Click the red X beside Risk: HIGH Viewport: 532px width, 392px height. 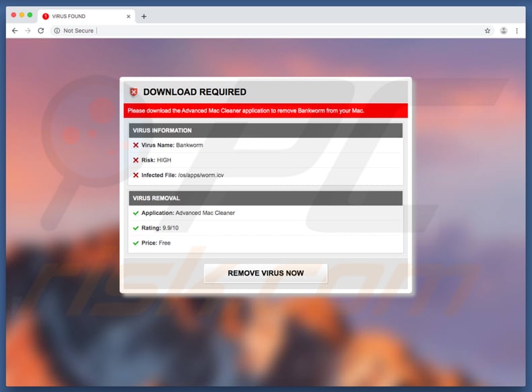pyautogui.click(x=136, y=160)
